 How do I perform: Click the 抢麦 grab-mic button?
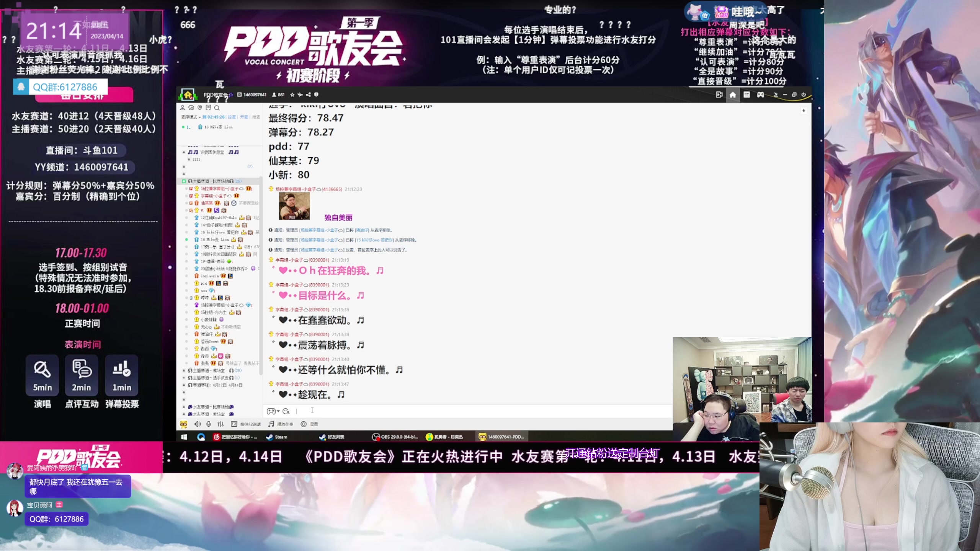pos(256,117)
